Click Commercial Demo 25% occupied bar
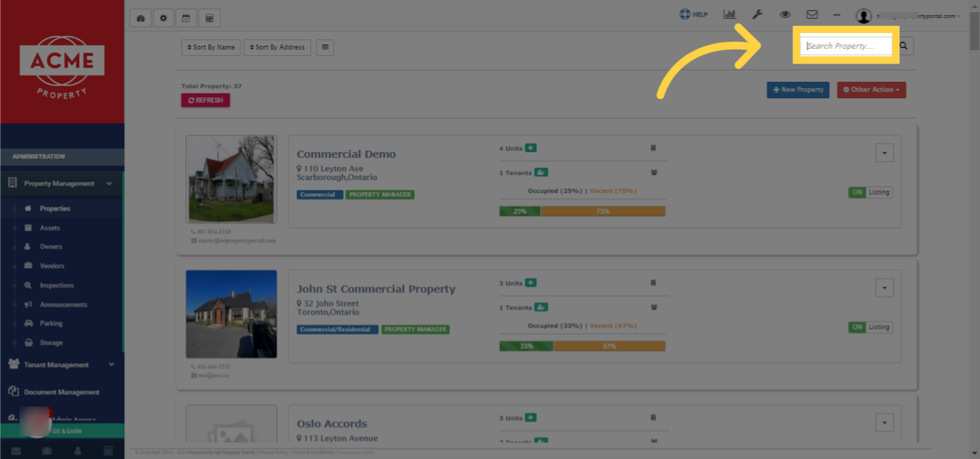The height and width of the screenshot is (459, 980). coord(520,212)
